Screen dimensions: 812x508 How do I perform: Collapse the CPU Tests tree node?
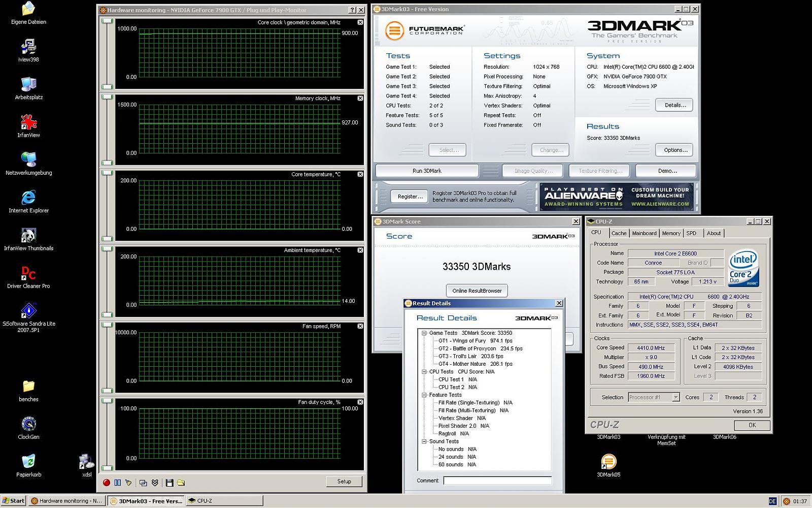(424, 371)
